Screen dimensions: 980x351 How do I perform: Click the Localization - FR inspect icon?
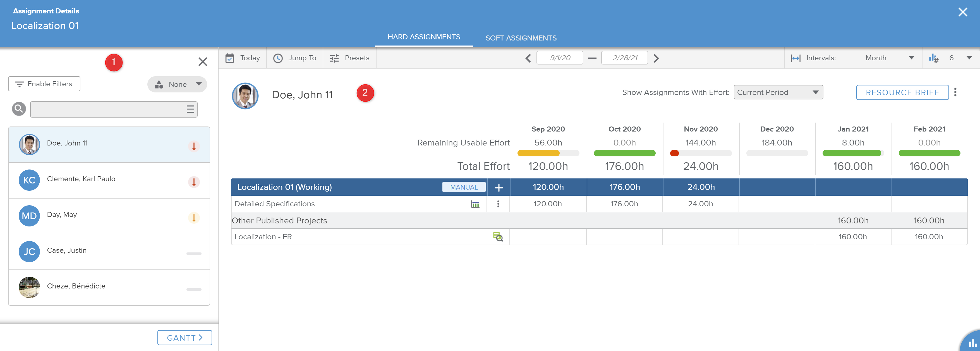498,237
